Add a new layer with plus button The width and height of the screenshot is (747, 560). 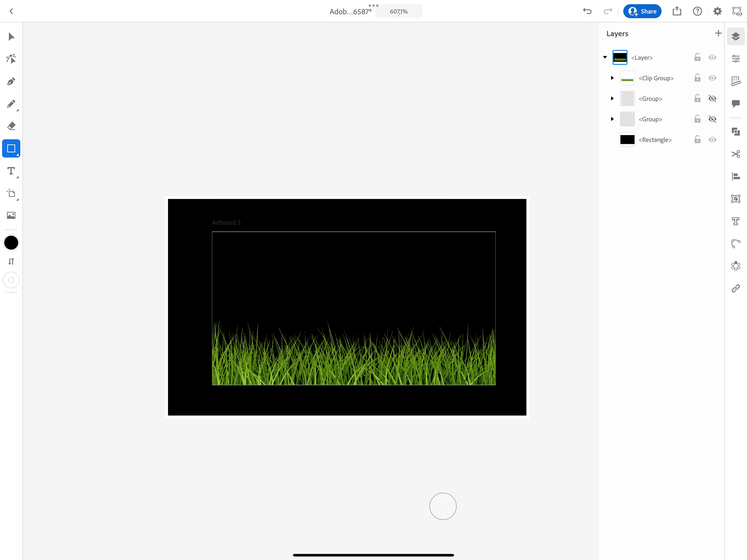pos(718,33)
